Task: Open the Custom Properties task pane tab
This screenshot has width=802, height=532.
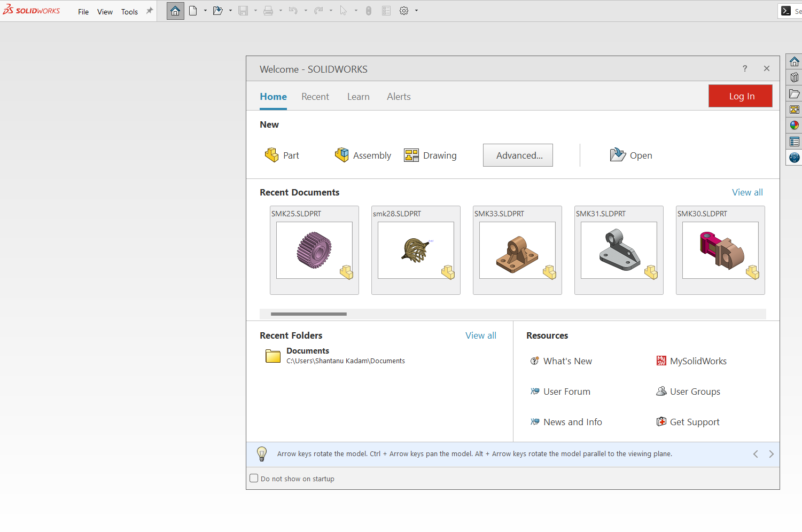Action: 795,142
